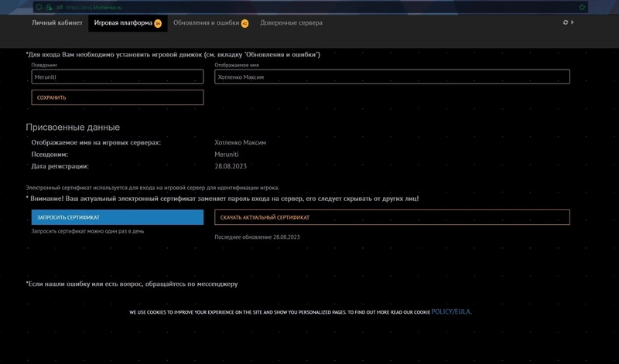
Task: Bookmark the page with the star icon
Action: pos(582,7)
